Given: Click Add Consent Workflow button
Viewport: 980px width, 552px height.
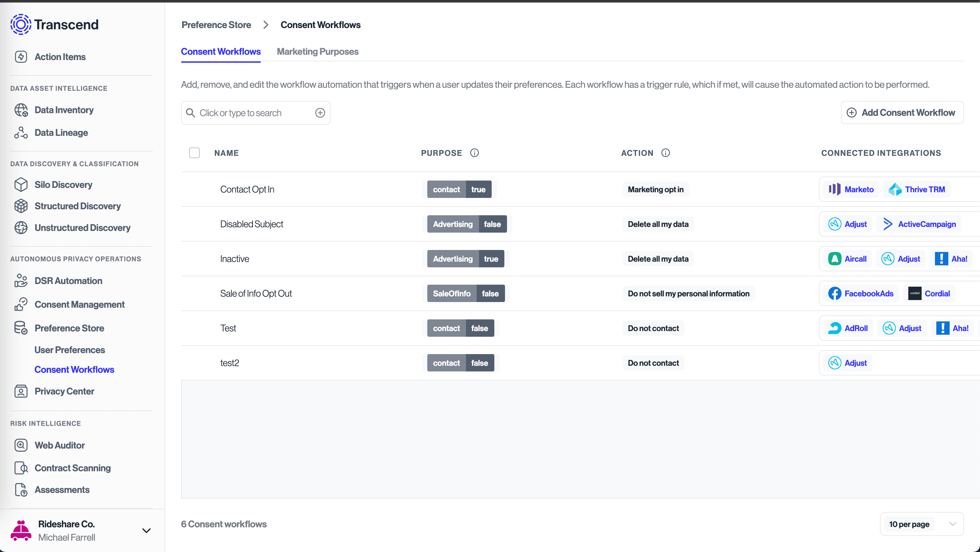Looking at the screenshot, I should (902, 112).
